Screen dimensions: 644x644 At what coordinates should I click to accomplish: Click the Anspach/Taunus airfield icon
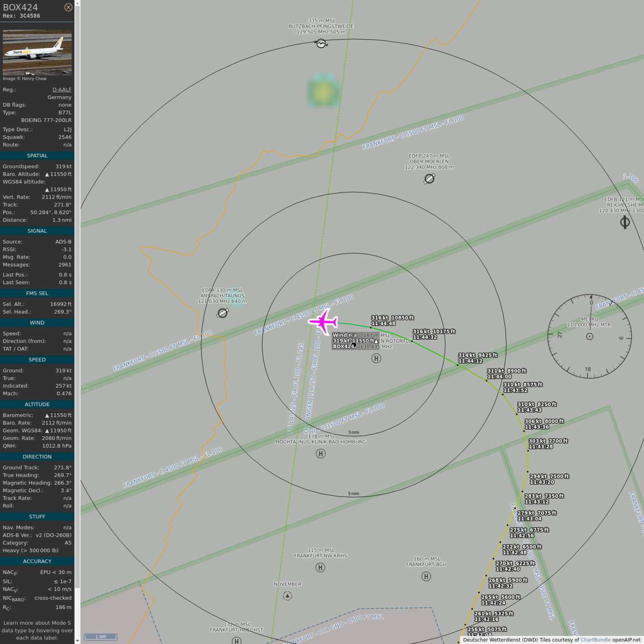[x=222, y=313]
